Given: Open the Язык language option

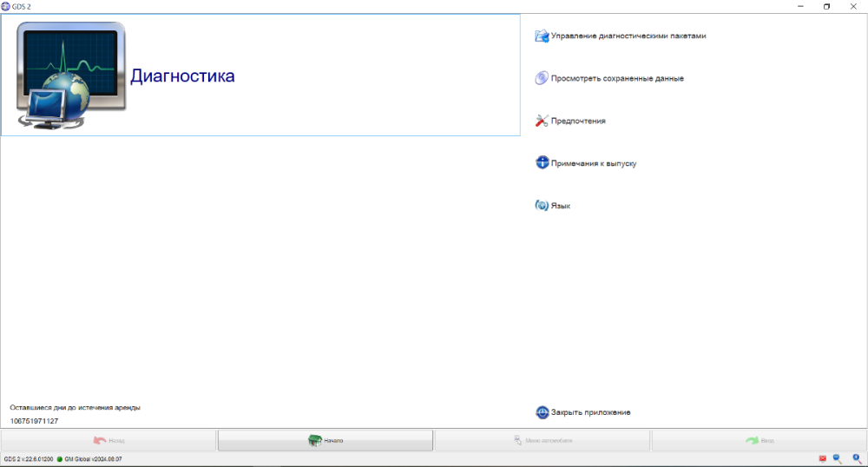Looking at the screenshot, I should coord(560,206).
